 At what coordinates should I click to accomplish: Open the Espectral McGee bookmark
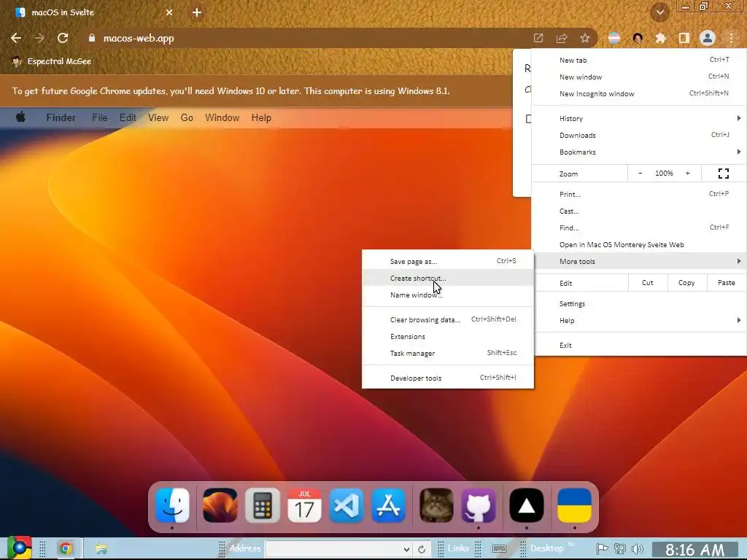(x=52, y=61)
